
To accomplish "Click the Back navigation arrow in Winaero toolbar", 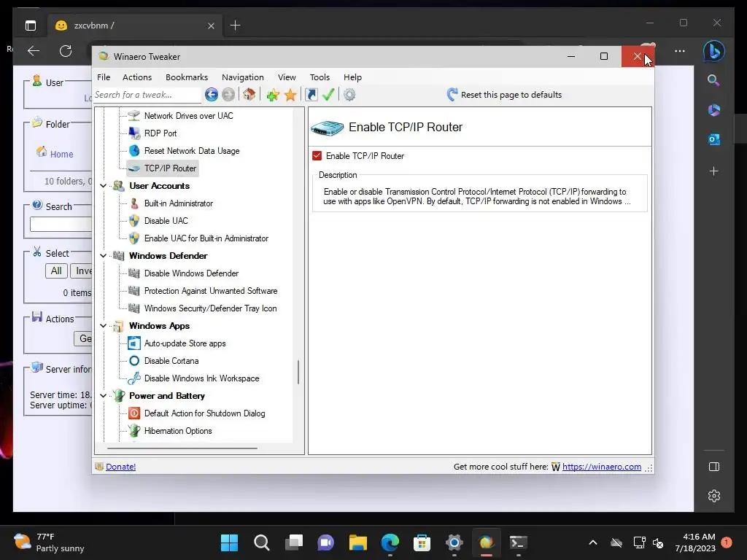I will 212,95.
